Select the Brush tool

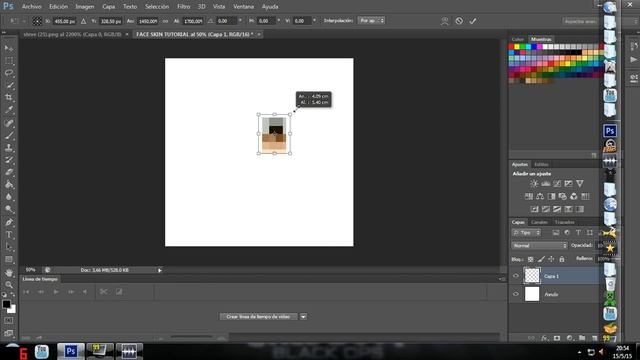[x=9, y=135]
